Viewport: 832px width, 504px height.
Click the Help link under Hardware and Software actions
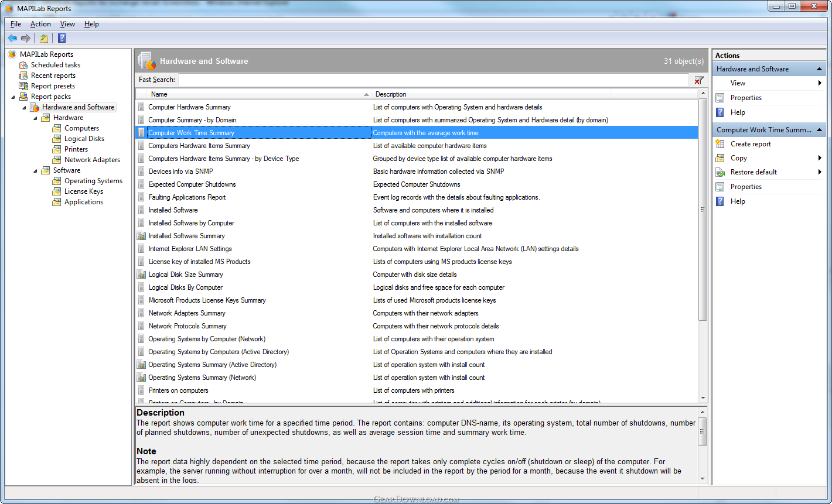[738, 112]
